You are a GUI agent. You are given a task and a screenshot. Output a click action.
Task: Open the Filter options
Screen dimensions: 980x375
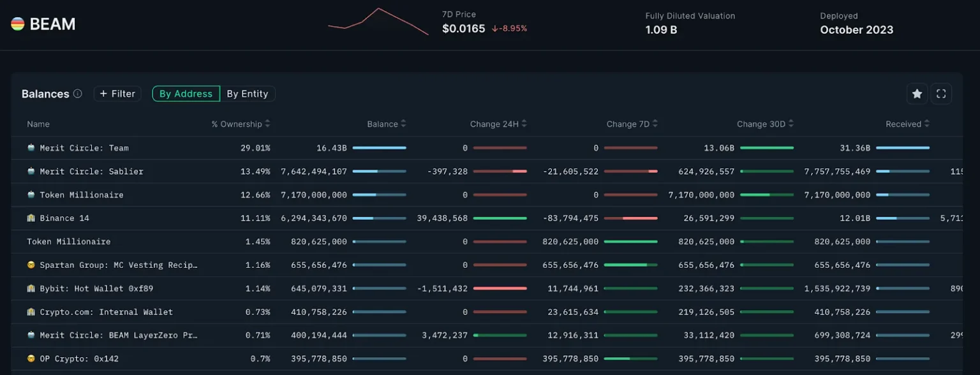[x=117, y=93]
